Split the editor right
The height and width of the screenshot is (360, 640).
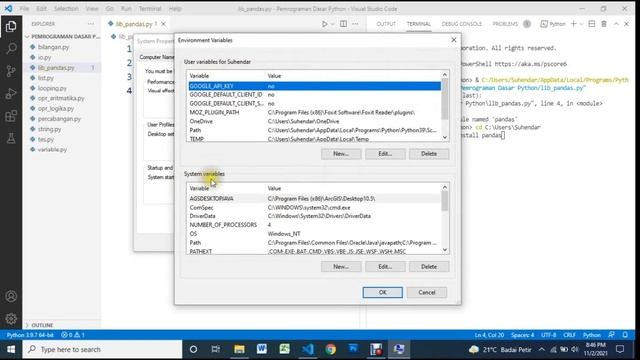pyautogui.click(x=343, y=24)
